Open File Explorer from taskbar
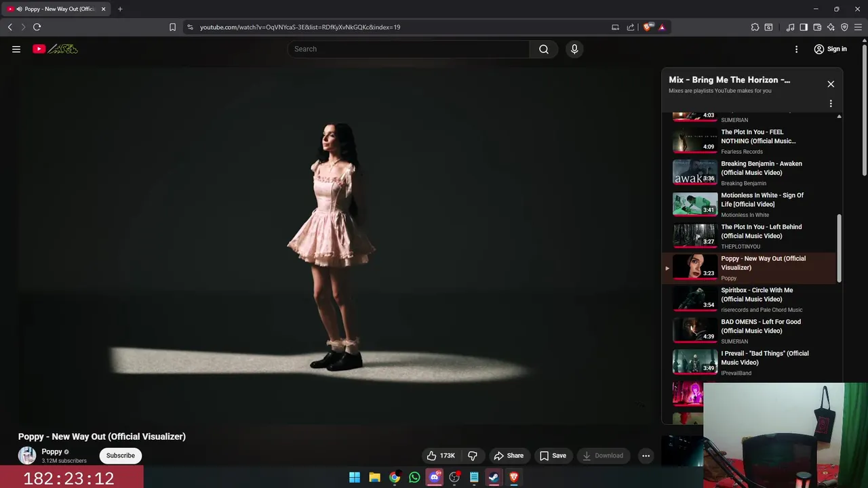868x488 pixels. 374,477
